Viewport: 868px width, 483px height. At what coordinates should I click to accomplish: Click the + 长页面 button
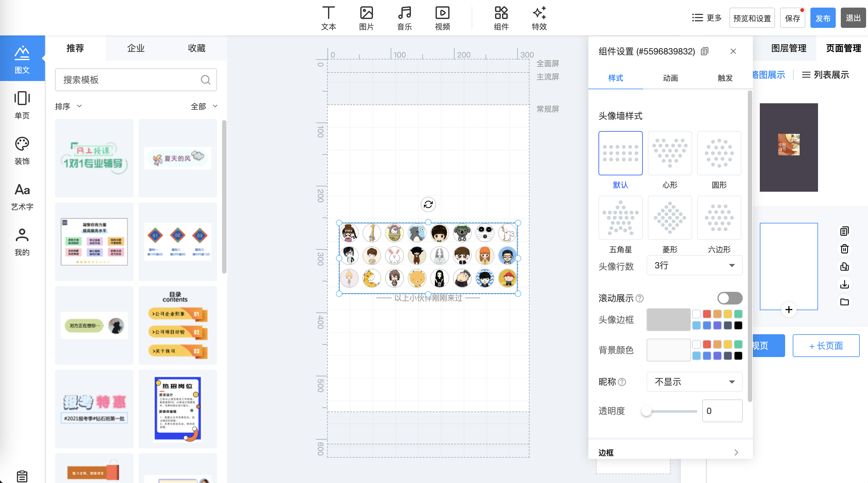point(826,346)
